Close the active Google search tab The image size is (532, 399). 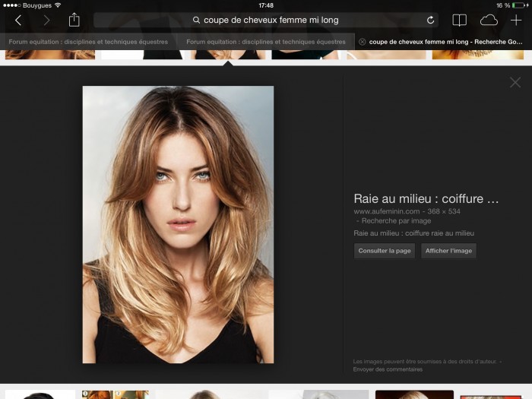click(x=362, y=42)
